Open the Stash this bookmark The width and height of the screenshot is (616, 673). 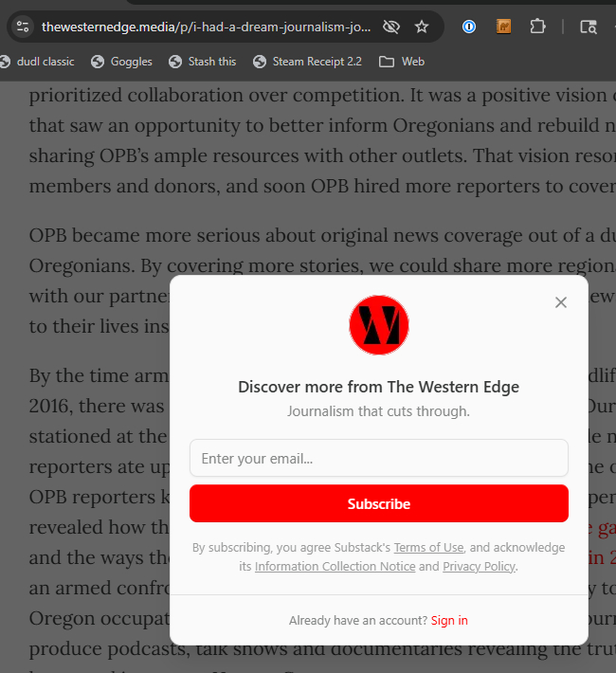[203, 62]
